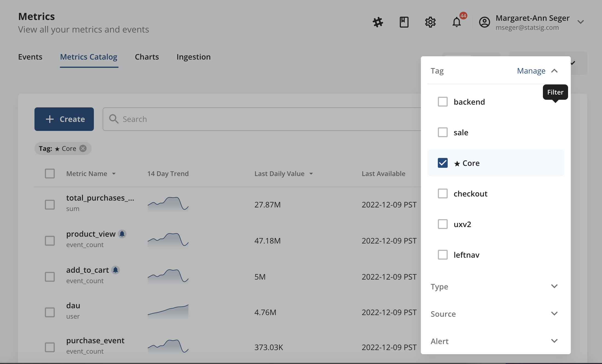
Task: Click the puzzle piece integrations icon
Action: [x=378, y=22]
